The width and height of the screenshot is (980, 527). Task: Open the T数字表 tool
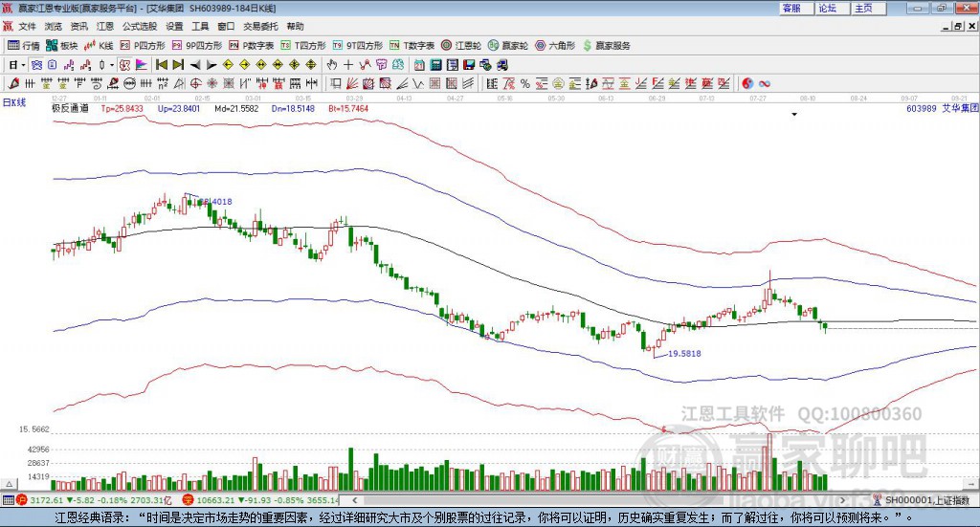[412, 46]
